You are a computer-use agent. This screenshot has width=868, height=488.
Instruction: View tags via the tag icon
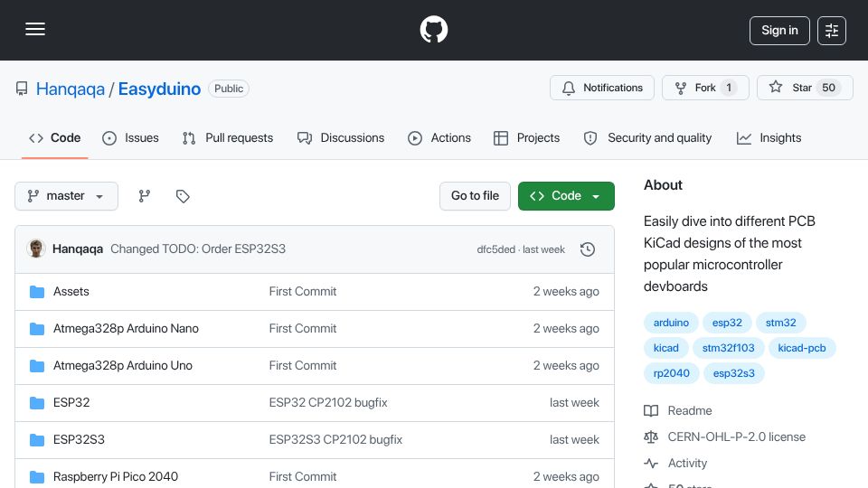tap(183, 196)
